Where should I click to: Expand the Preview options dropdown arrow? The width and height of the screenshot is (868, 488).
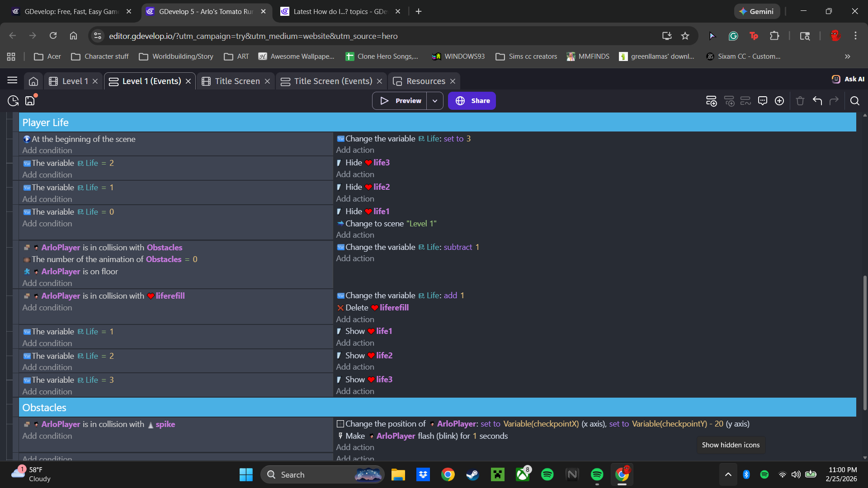[434, 101]
